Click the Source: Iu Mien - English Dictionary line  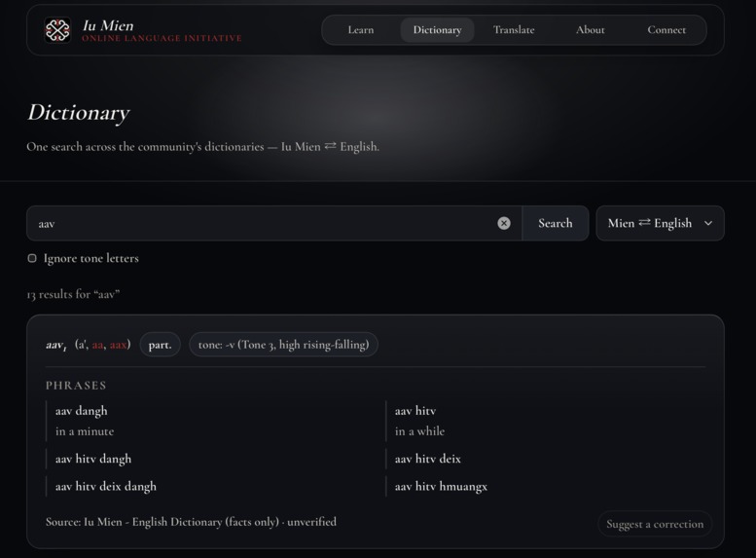tap(191, 522)
